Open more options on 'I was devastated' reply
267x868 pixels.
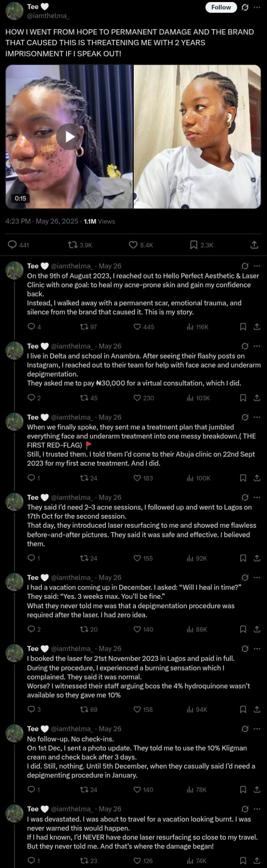pos(257,809)
